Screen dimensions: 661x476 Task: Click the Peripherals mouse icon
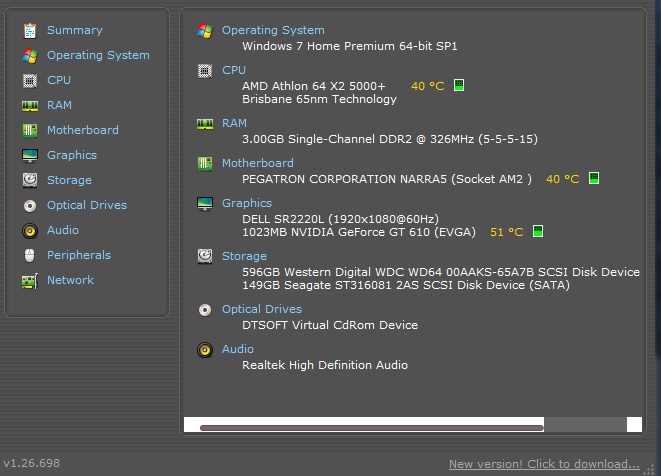pyautogui.click(x=30, y=255)
